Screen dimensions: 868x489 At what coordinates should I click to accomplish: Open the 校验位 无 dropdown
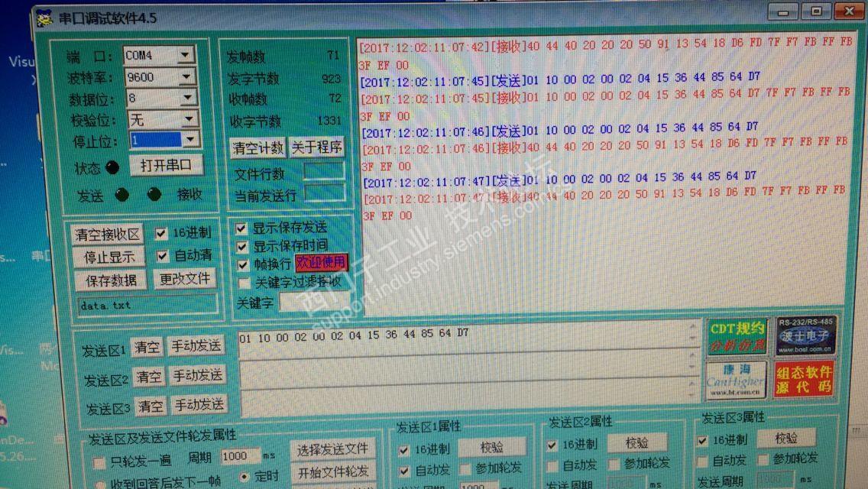pos(189,119)
